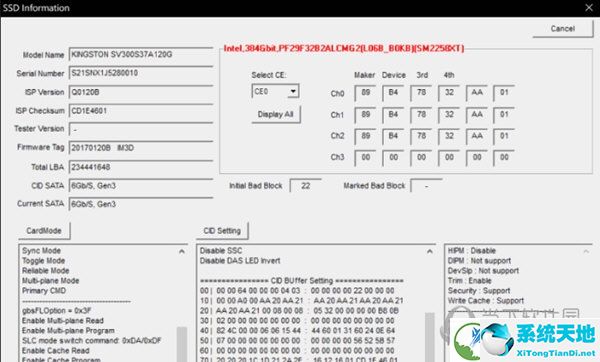Click up arrow in CID Setting list scrollbar
This screenshot has height=362, width=600.
pos(430,251)
